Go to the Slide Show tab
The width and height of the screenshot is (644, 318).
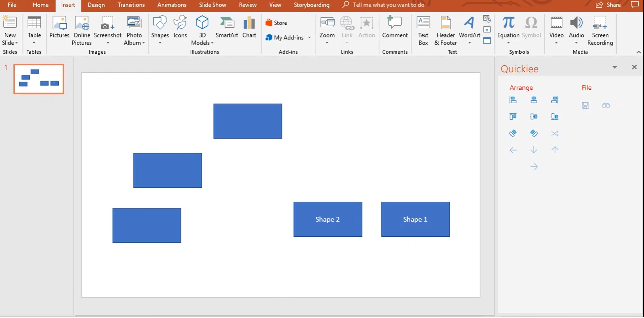(x=213, y=5)
